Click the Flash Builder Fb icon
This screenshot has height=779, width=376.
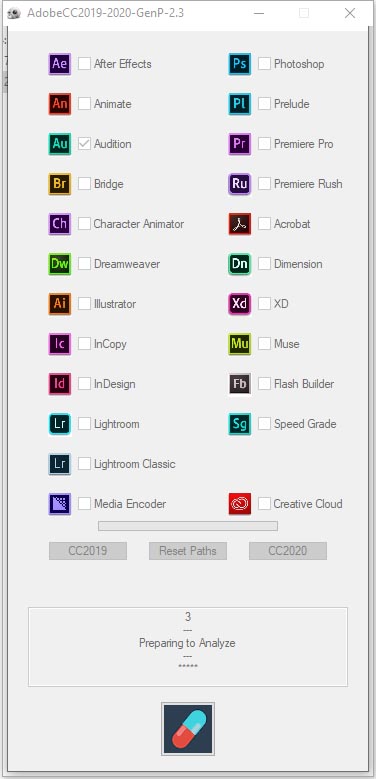click(x=240, y=384)
